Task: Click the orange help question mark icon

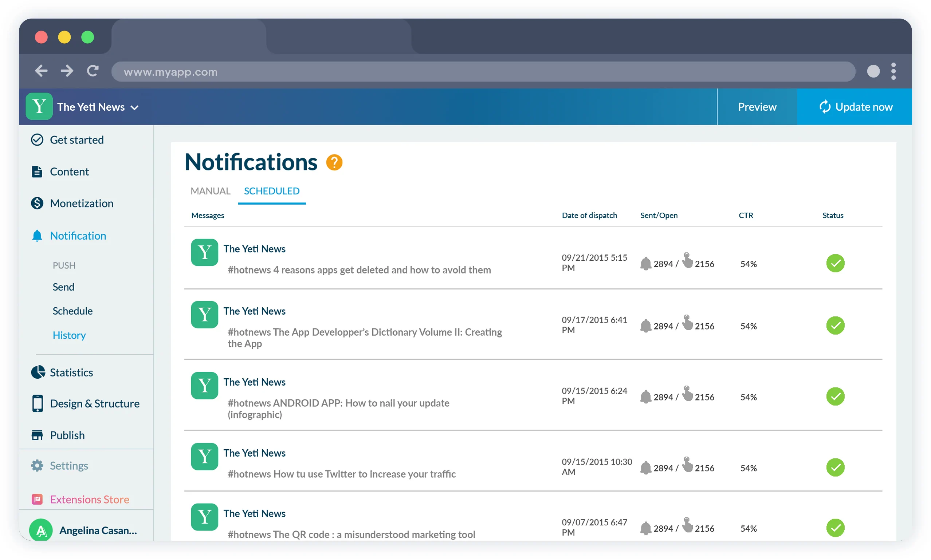Action: click(334, 163)
